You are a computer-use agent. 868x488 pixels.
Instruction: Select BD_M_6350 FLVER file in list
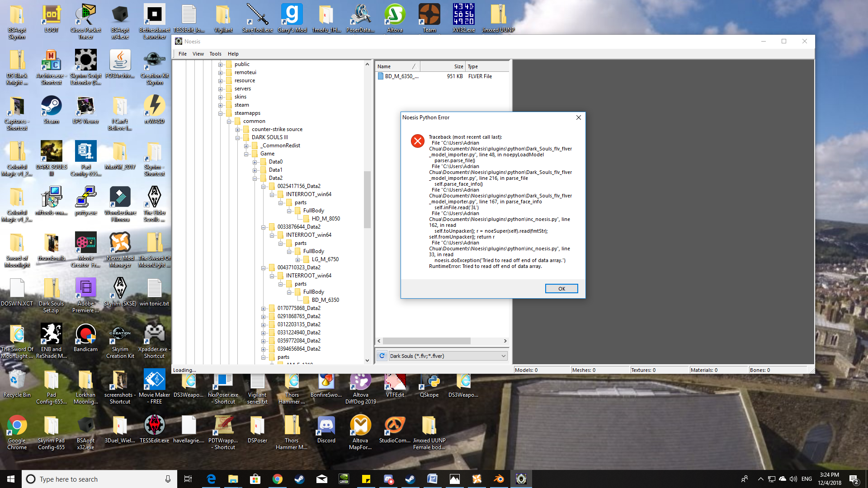tap(401, 76)
